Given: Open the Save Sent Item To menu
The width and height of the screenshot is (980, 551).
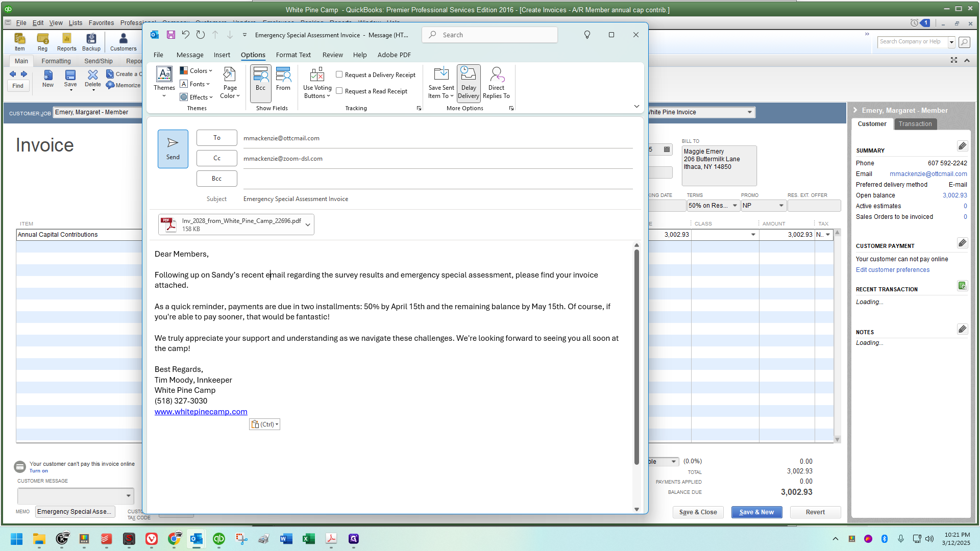Looking at the screenshot, I should (x=441, y=82).
